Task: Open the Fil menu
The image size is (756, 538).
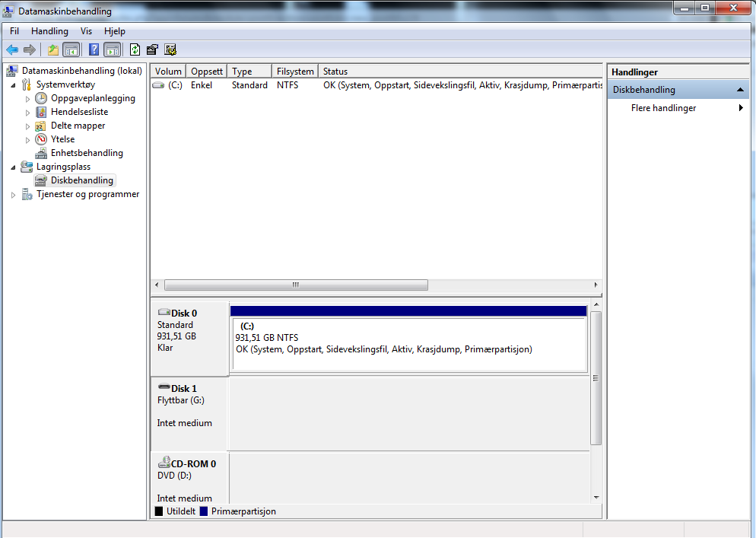Action: point(14,31)
